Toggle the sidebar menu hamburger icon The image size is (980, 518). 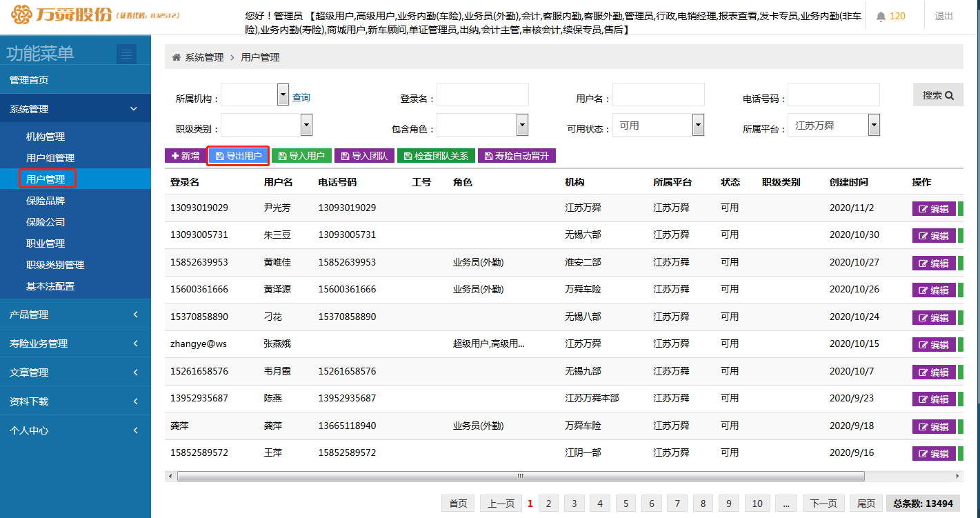(126, 54)
